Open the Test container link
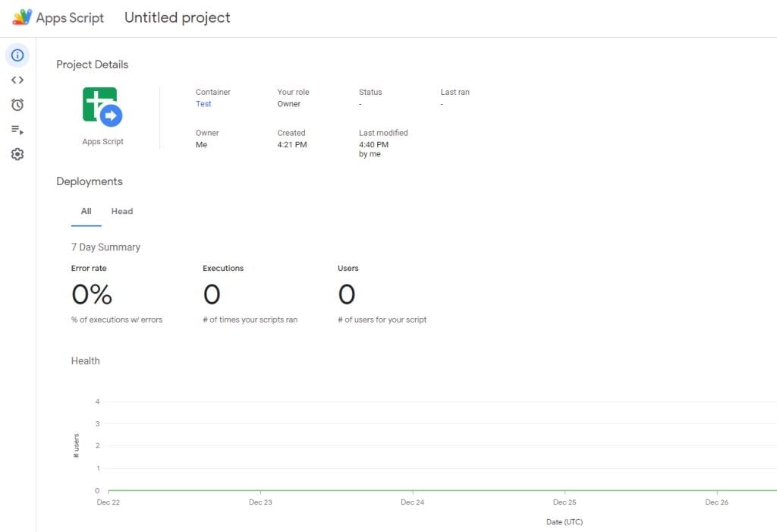This screenshot has width=777, height=532. (203, 104)
